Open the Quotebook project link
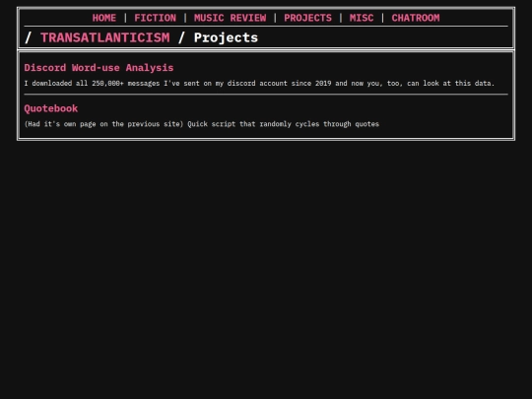This screenshot has height=399, width=532. pyautogui.click(x=51, y=108)
